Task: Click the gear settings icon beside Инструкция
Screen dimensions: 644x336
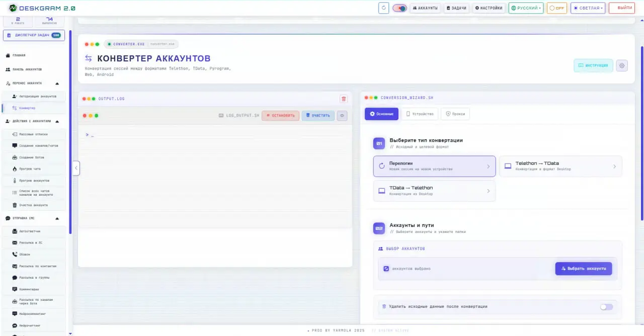Action: pyautogui.click(x=622, y=65)
